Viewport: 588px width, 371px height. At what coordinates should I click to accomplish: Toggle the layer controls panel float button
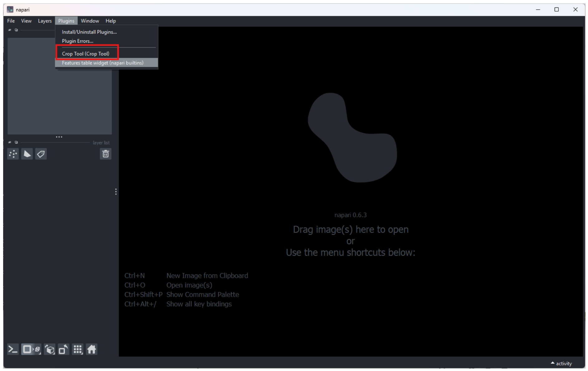16,30
